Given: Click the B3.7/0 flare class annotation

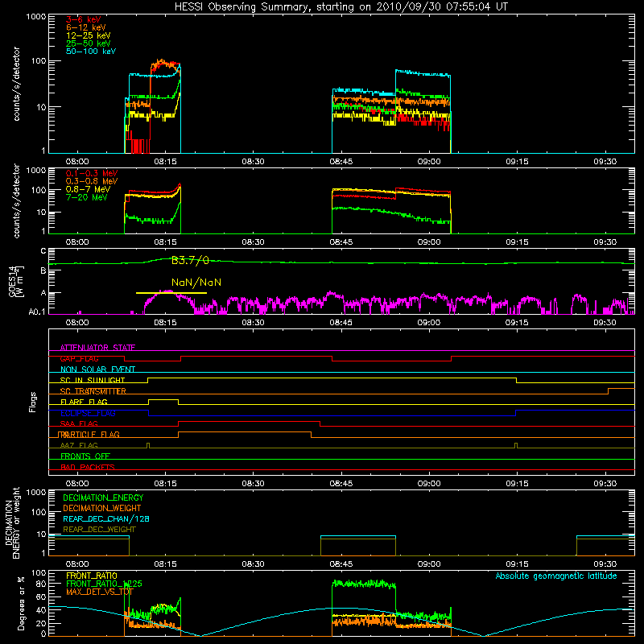Looking at the screenshot, I should (x=190, y=260).
